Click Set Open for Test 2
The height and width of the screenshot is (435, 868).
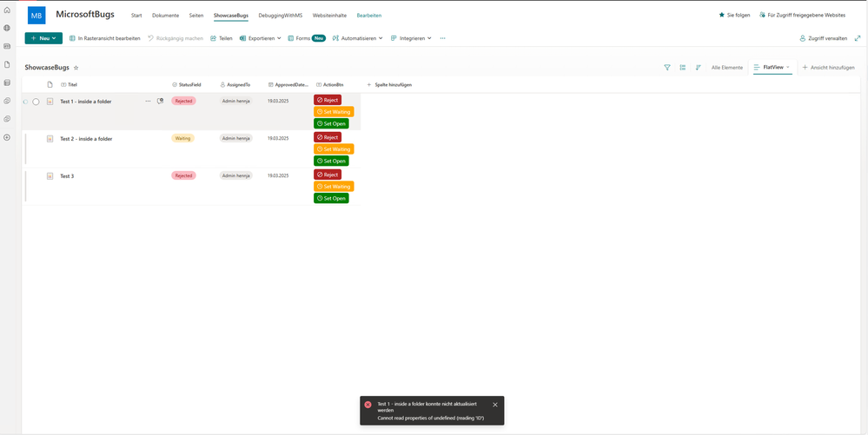(331, 161)
